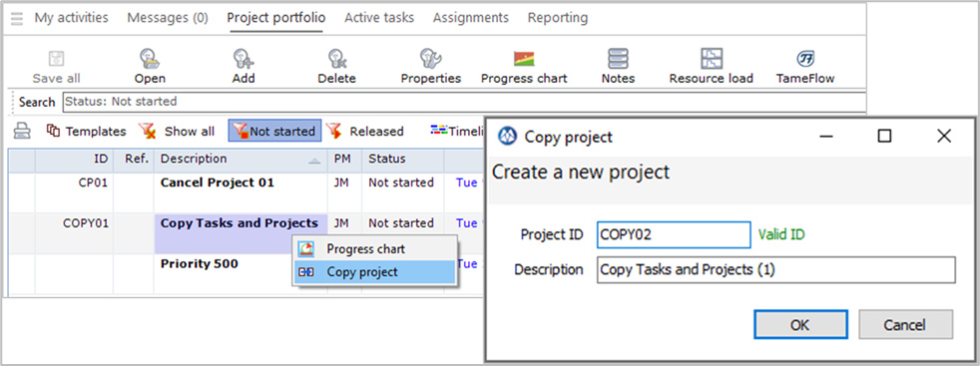
Task: Open the Assignments tab
Action: click(x=471, y=18)
